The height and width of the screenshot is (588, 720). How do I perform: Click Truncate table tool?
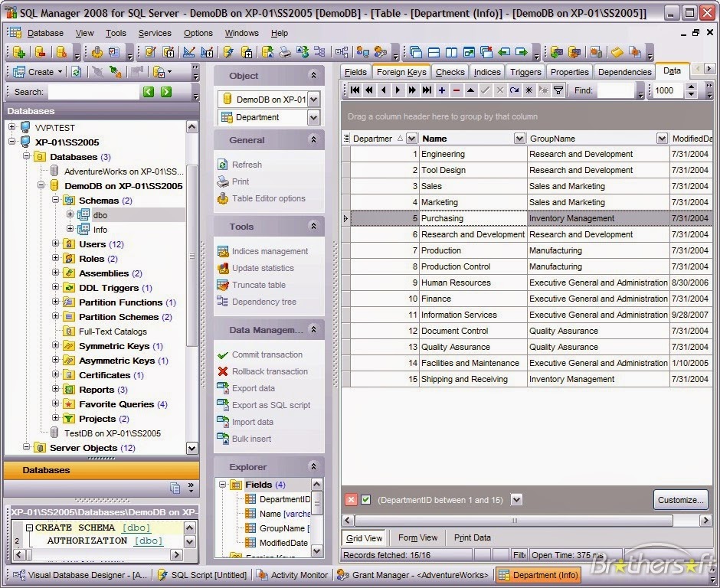[259, 285]
